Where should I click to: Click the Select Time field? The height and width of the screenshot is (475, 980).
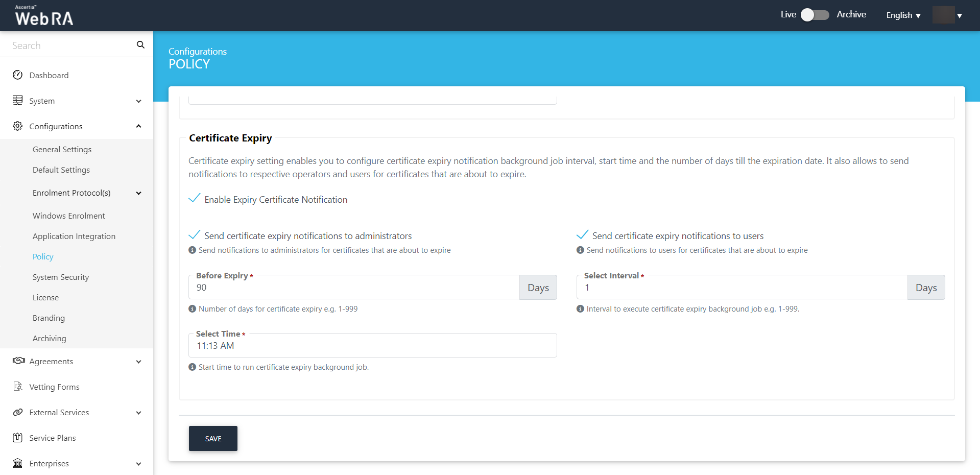(x=373, y=345)
